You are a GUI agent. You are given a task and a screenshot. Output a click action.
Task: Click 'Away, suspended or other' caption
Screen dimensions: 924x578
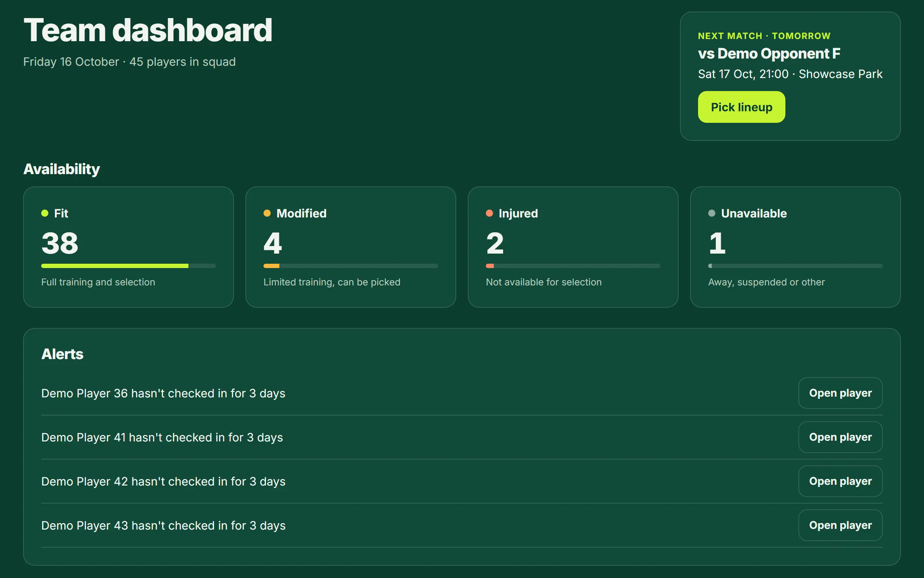click(x=766, y=282)
